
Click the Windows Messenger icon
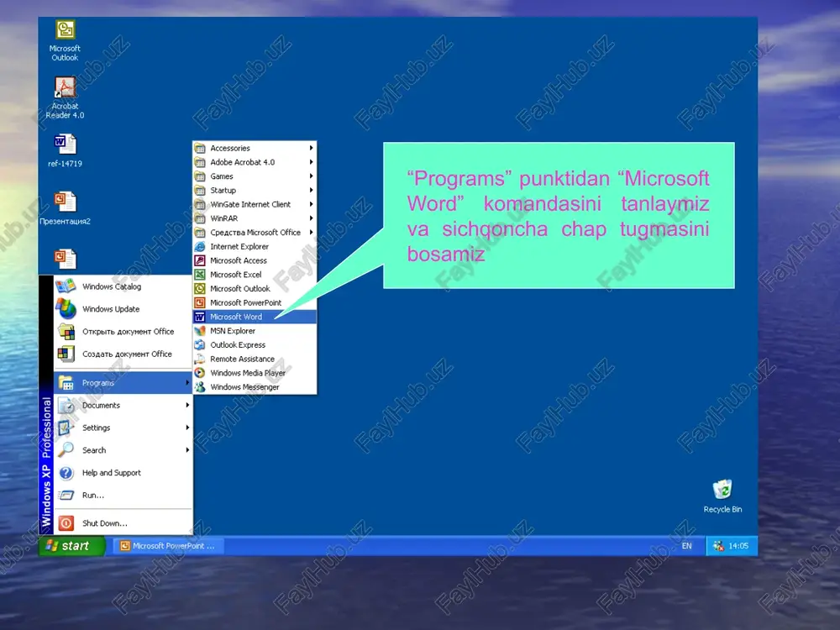200,386
